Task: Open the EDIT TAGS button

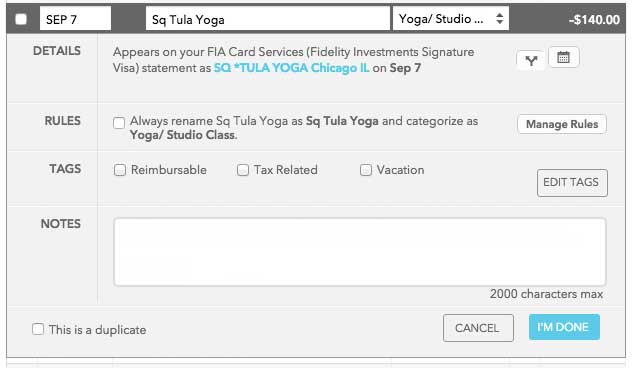Action: (x=572, y=183)
